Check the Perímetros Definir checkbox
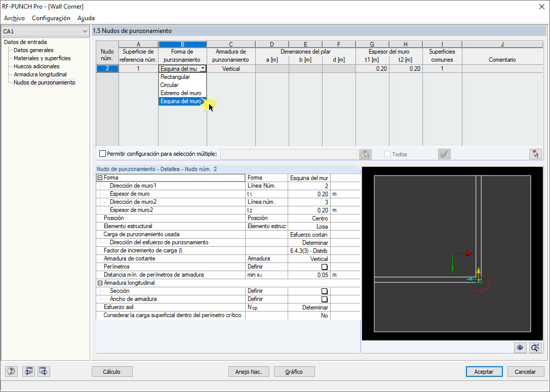Viewport: 550px width, 392px height. coord(325,267)
